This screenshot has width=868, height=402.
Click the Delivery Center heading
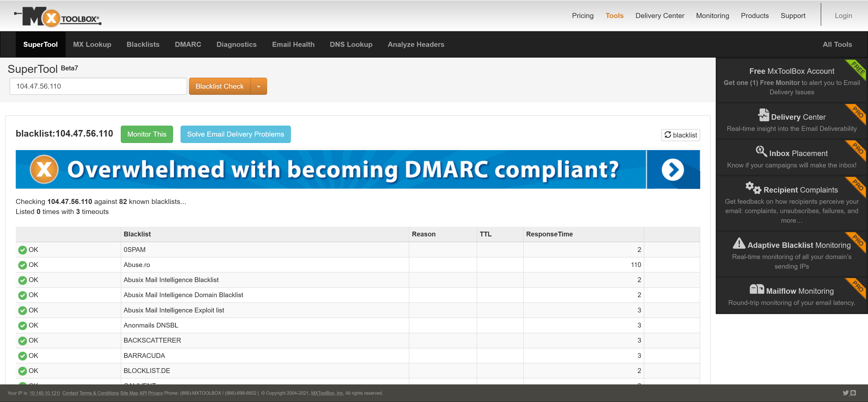(x=798, y=117)
